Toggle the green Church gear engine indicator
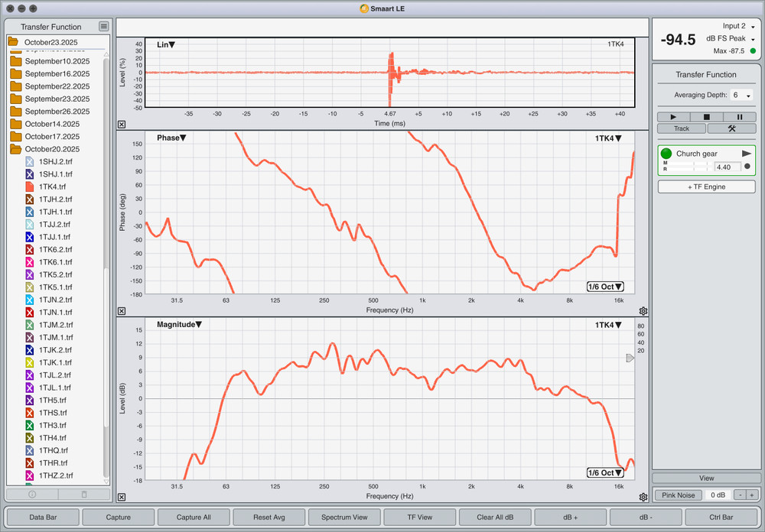 point(666,154)
